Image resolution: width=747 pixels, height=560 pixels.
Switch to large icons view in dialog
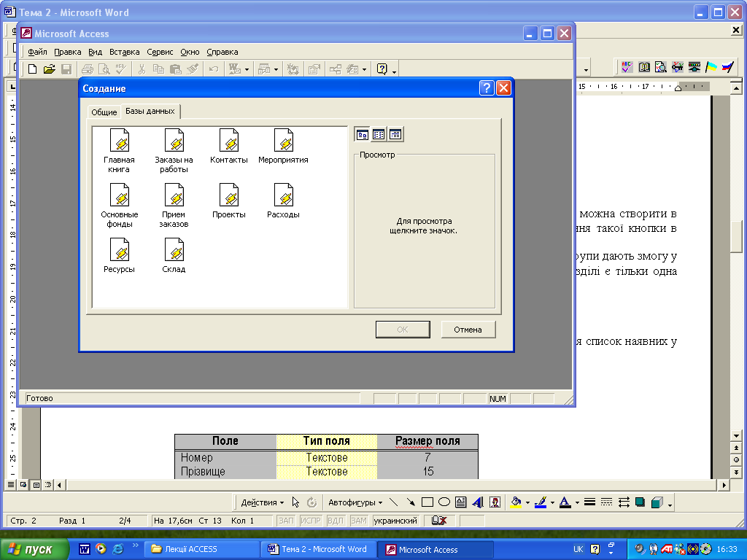[362, 135]
